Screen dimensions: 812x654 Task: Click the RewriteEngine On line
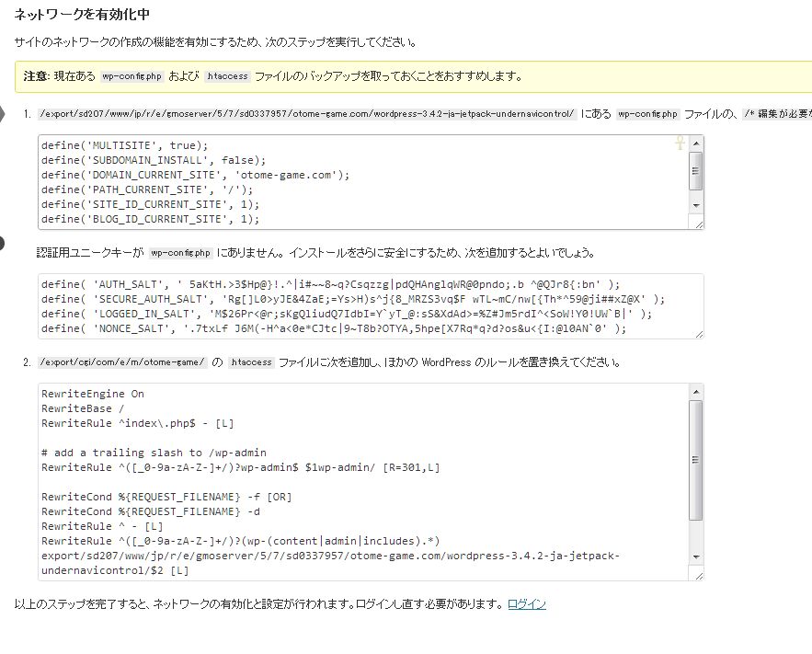pyautogui.click(x=93, y=394)
